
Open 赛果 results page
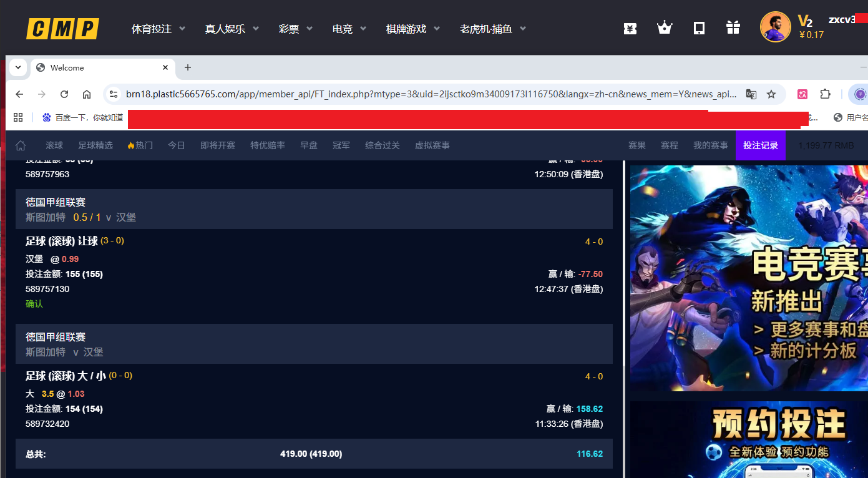click(x=637, y=145)
